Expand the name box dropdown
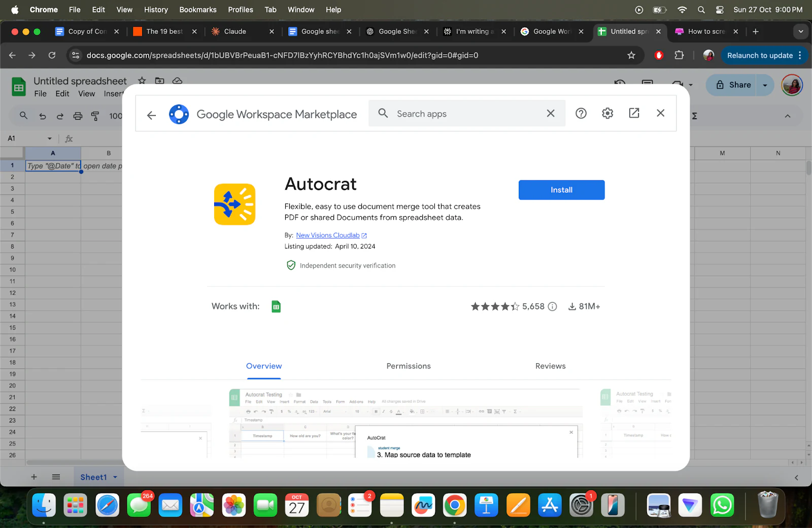Screen dimensions: 812x528 tap(50, 138)
